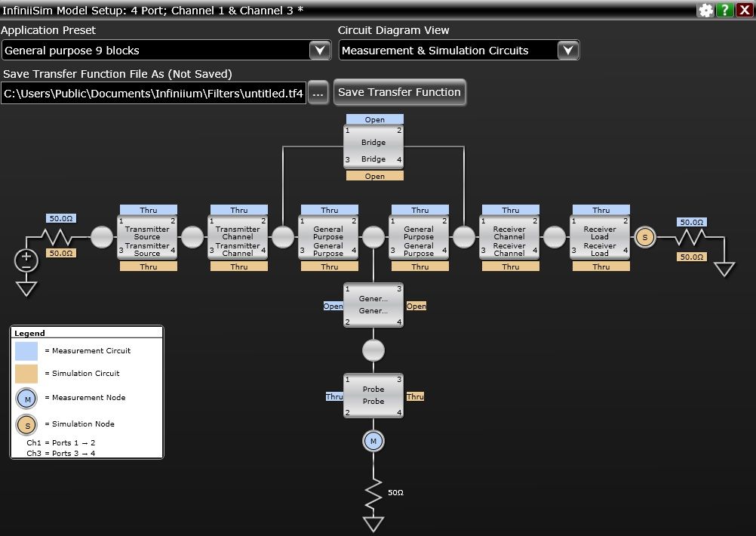
Task: Click the blue 50.0Ω load resistor value
Action: pyautogui.click(x=691, y=222)
